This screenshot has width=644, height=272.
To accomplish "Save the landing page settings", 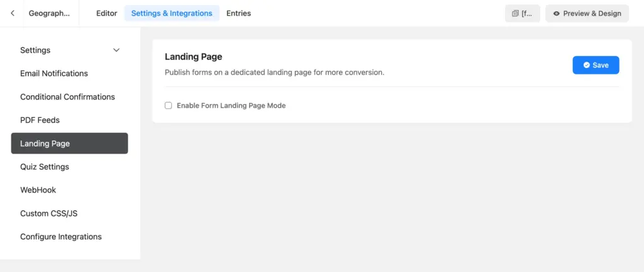I will click(x=596, y=65).
